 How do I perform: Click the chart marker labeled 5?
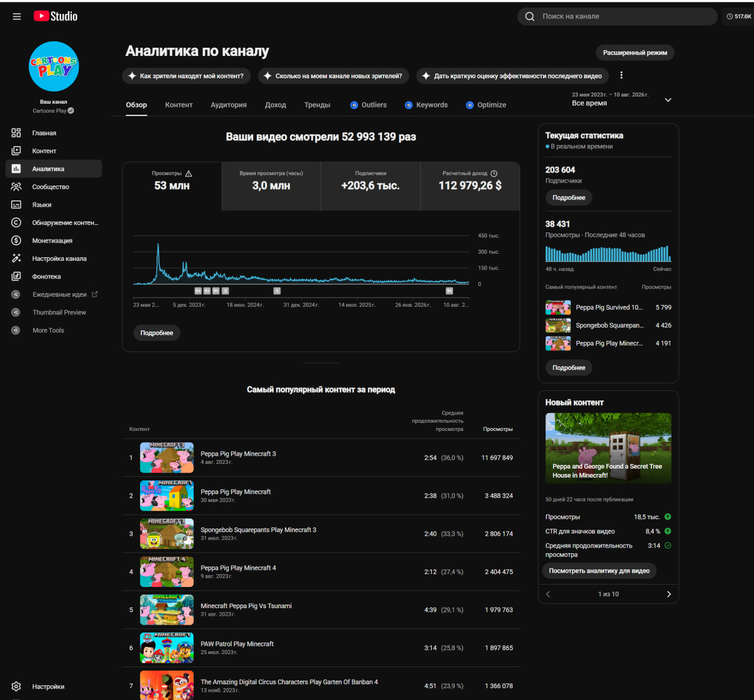coord(277,291)
